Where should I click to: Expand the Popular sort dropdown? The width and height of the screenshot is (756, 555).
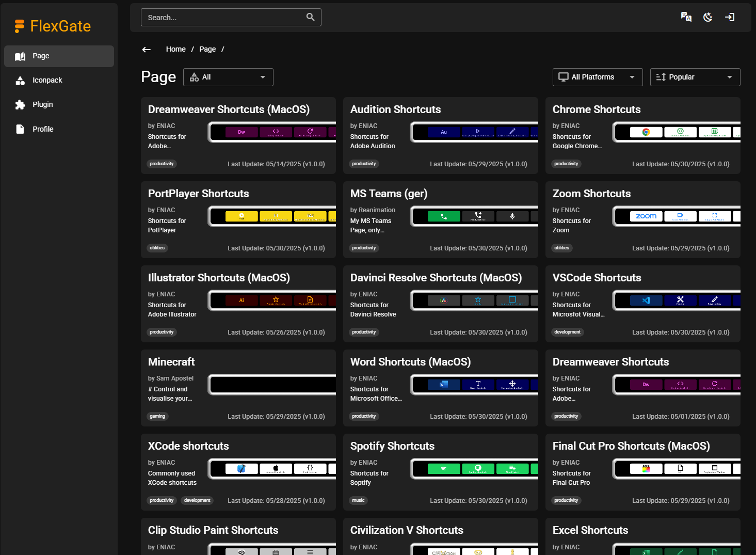tap(695, 77)
